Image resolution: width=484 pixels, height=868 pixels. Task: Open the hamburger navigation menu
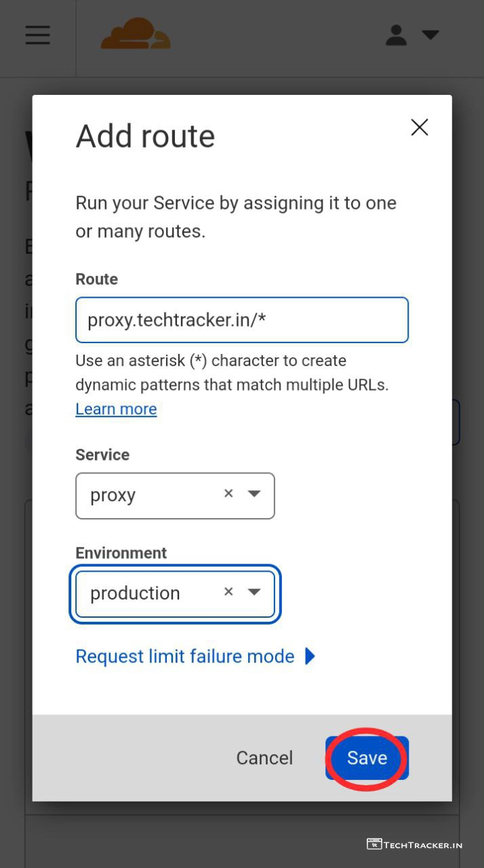click(38, 35)
